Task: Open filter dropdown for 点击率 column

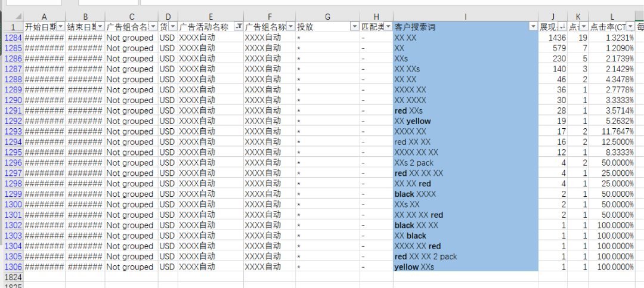Action: click(630, 27)
